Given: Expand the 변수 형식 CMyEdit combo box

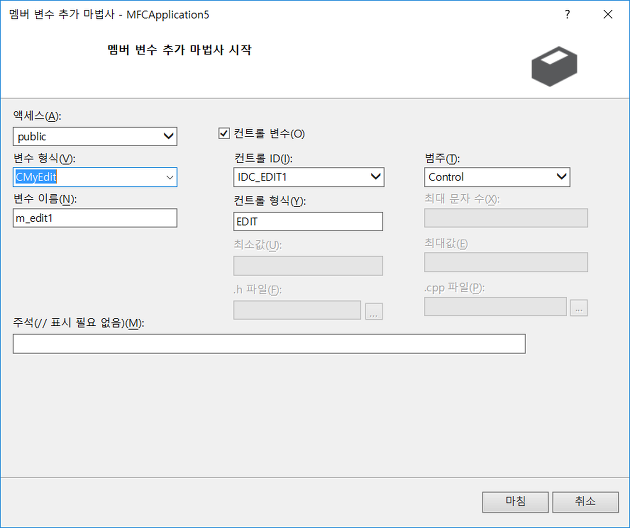Looking at the screenshot, I should point(170,177).
